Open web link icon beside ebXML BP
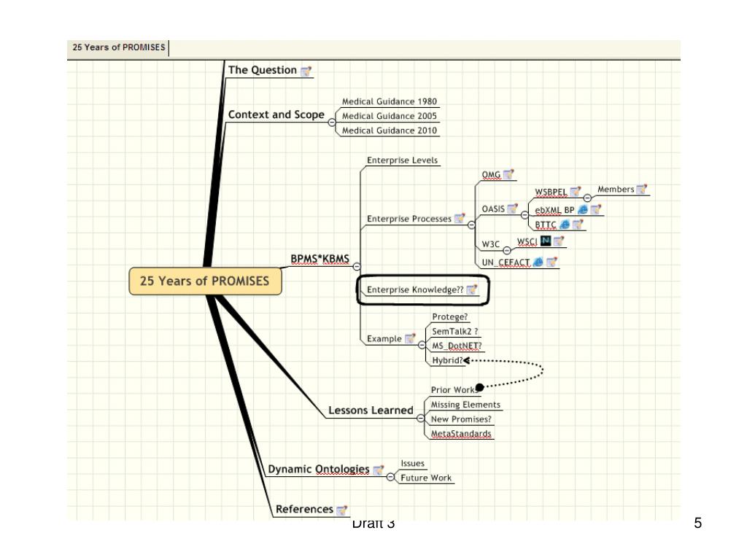The image size is (747, 560). click(582, 209)
